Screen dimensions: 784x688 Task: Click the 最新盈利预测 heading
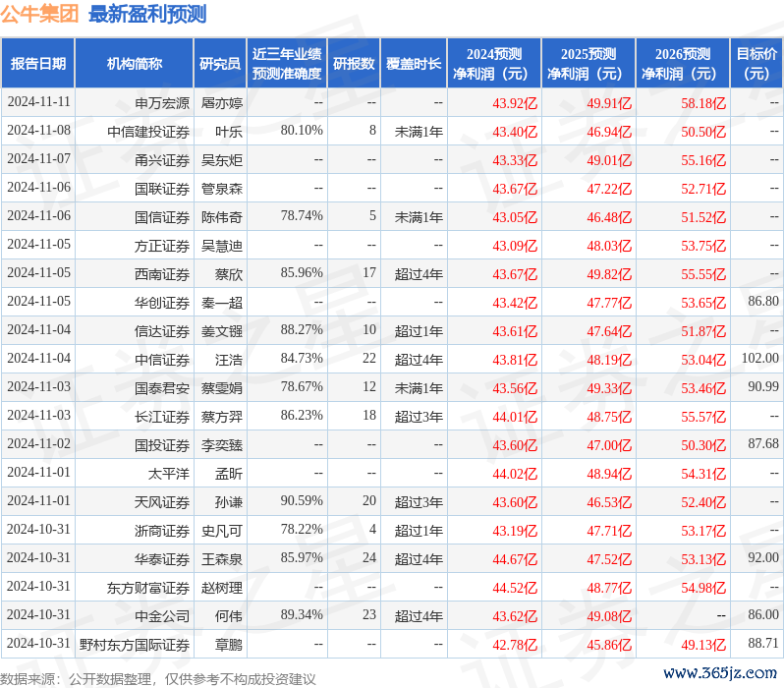tap(147, 14)
